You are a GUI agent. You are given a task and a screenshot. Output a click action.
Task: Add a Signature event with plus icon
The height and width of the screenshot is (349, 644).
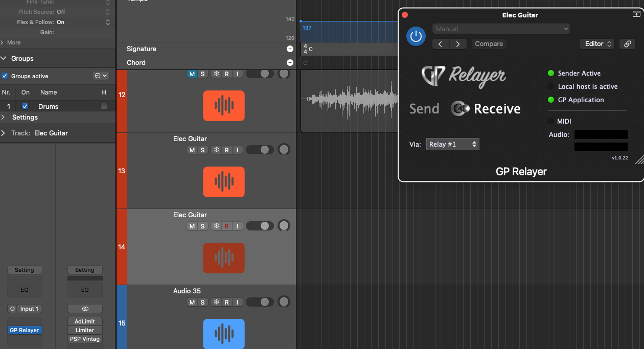[290, 49]
